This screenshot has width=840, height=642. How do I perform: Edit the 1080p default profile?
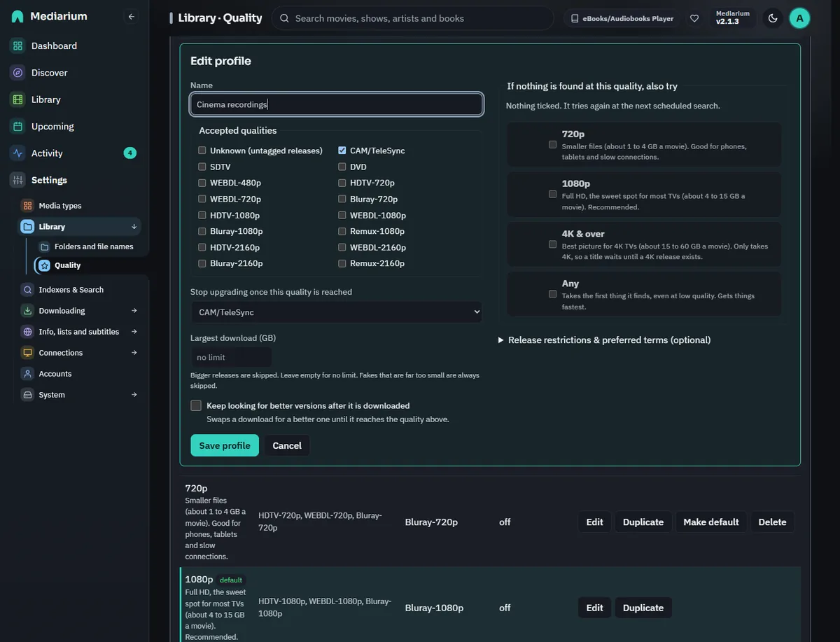(595, 608)
